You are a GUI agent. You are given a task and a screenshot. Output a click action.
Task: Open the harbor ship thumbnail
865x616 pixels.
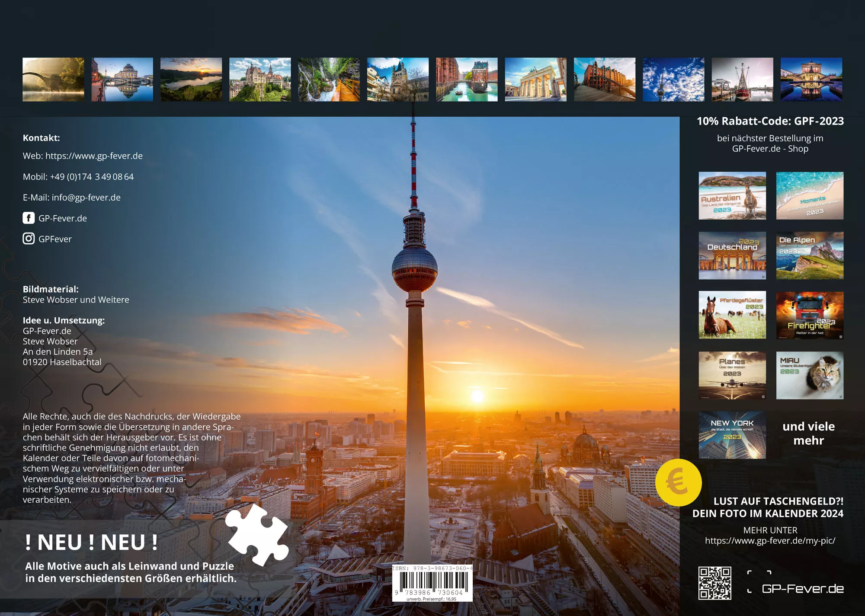coord(742,80)
